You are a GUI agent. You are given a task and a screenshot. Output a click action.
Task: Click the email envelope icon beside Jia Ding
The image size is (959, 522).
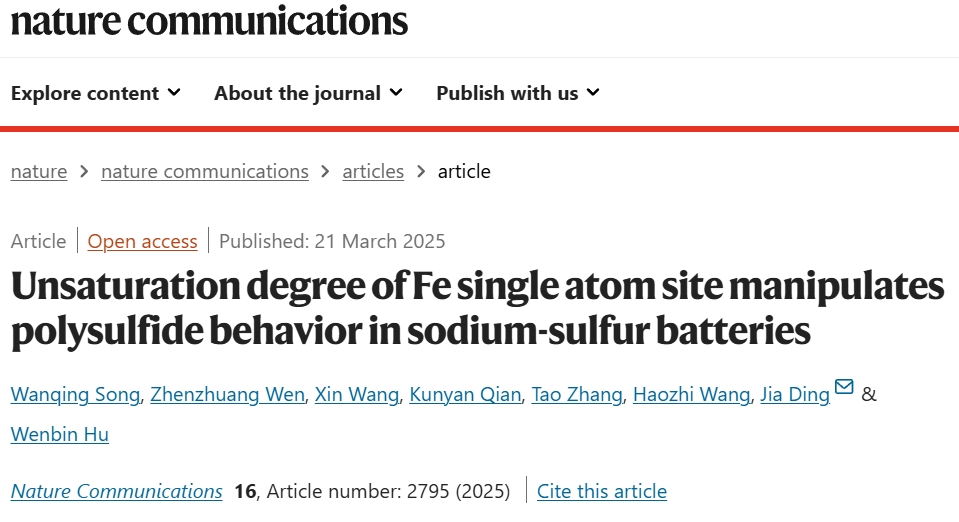pos(844,387)
